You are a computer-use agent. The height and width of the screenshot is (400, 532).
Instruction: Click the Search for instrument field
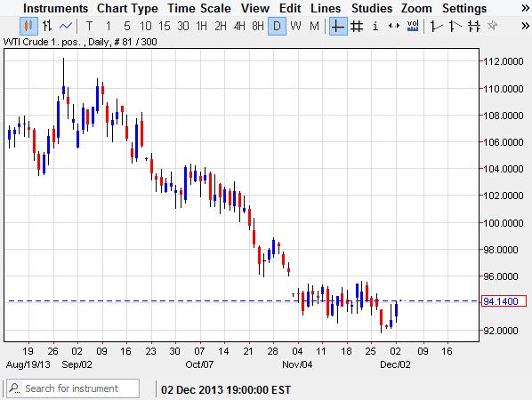pos(73,388)
